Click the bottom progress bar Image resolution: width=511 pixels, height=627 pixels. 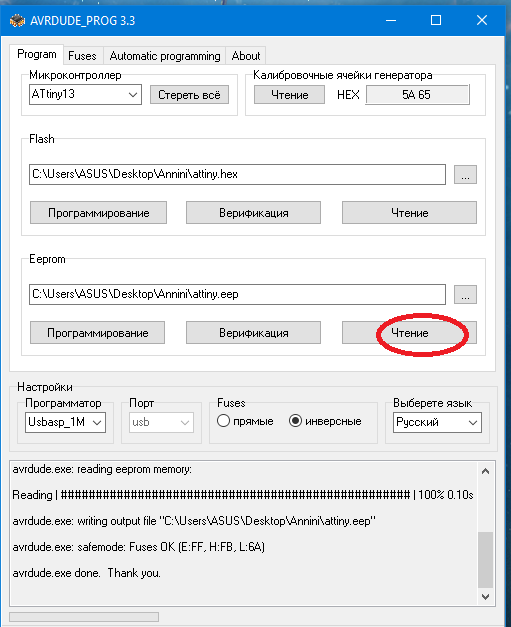point(84,617)
